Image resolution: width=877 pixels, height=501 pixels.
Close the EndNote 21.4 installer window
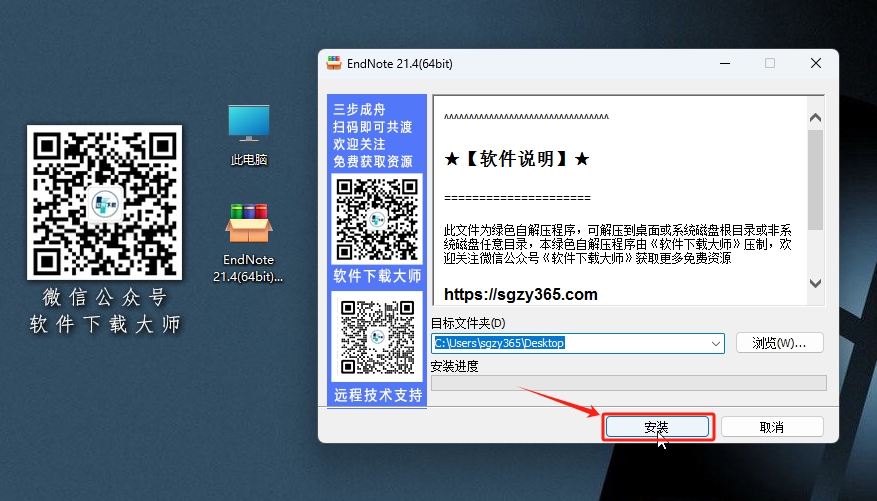click(x=816, y=63)
